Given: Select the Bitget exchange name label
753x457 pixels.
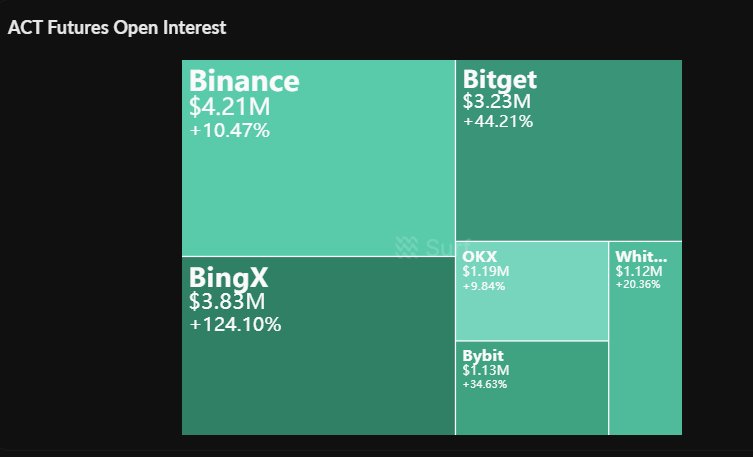Looking at the screenshot, I should click(x=500, y=79).
